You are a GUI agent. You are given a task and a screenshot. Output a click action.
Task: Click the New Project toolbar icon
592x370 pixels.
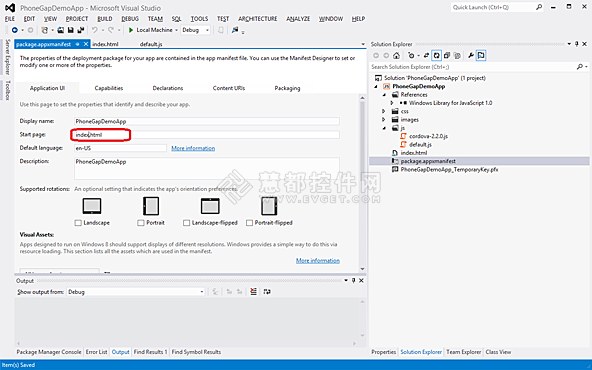pos(45,30)
